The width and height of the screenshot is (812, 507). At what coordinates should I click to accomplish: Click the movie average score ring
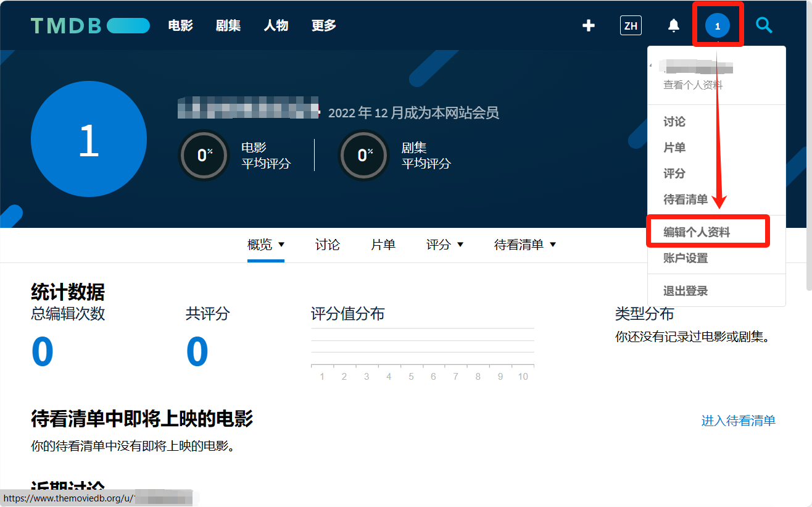pyautogui.click(x=202, y=155)
